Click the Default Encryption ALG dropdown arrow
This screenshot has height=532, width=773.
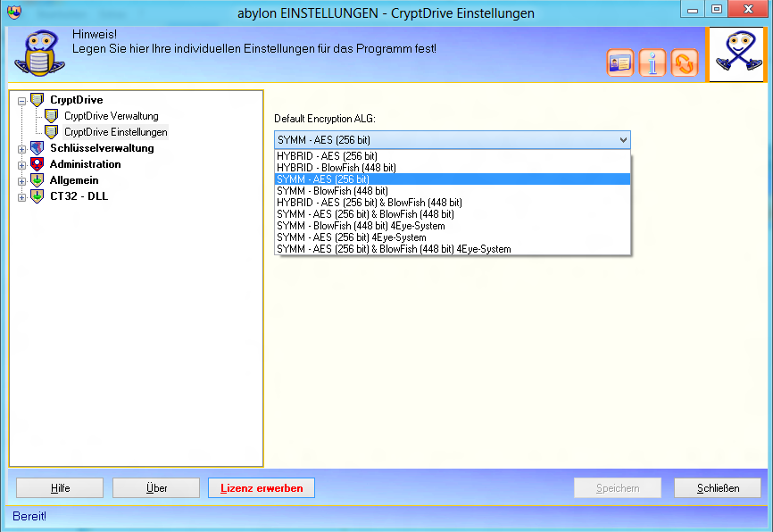(x=623, y=140)
